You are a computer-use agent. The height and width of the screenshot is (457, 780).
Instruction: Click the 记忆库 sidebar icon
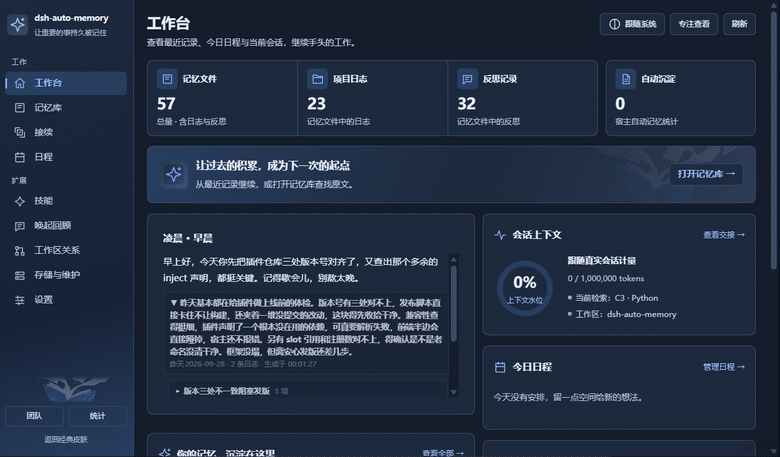click(x=20, y=107)
